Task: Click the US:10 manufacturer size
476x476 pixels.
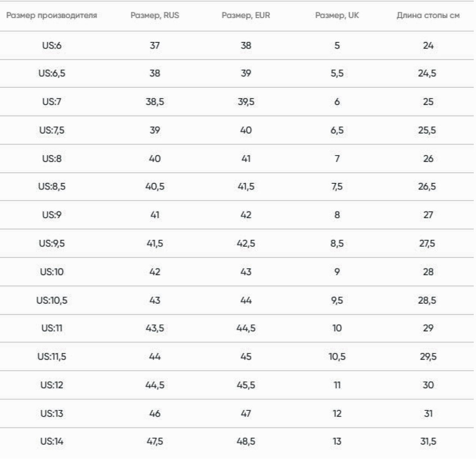Action: pyautogui.click(x=52, y=271)
